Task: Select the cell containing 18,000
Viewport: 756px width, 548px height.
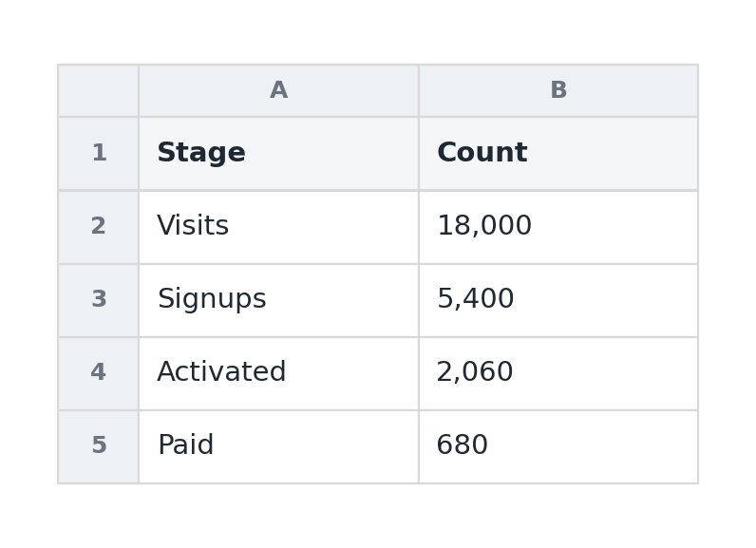Action: [558, 228]
